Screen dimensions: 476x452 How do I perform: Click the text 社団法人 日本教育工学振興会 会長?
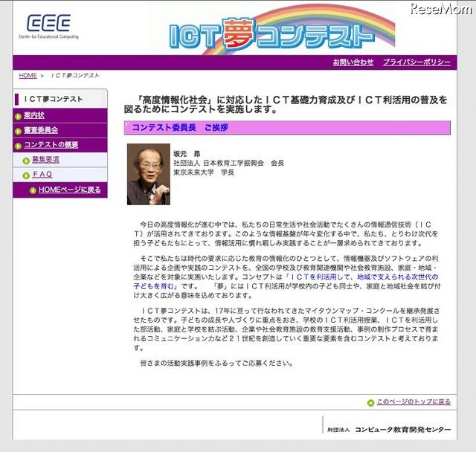tap(228, 163)
